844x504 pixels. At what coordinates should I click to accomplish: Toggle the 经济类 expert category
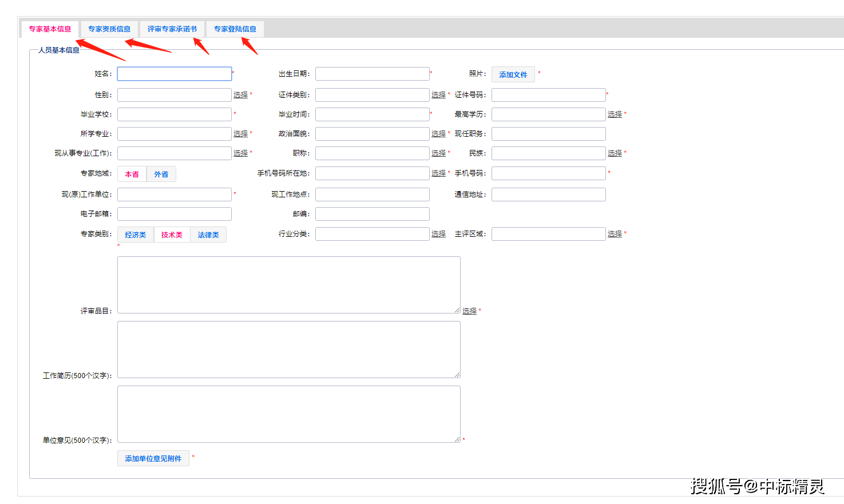click(136, 235)
